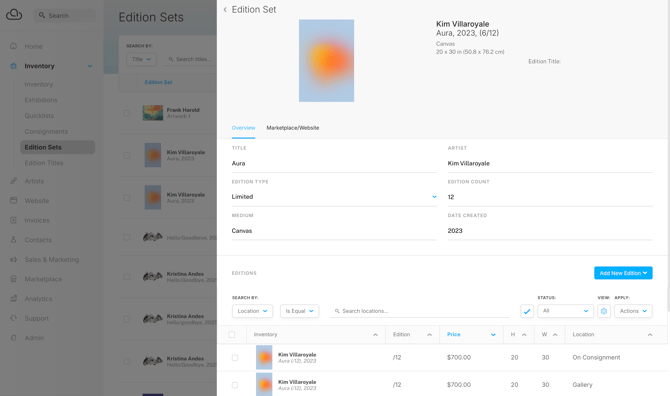Click the top Search box
Viewport: 670px width, 396px height.
coord(65,15)
